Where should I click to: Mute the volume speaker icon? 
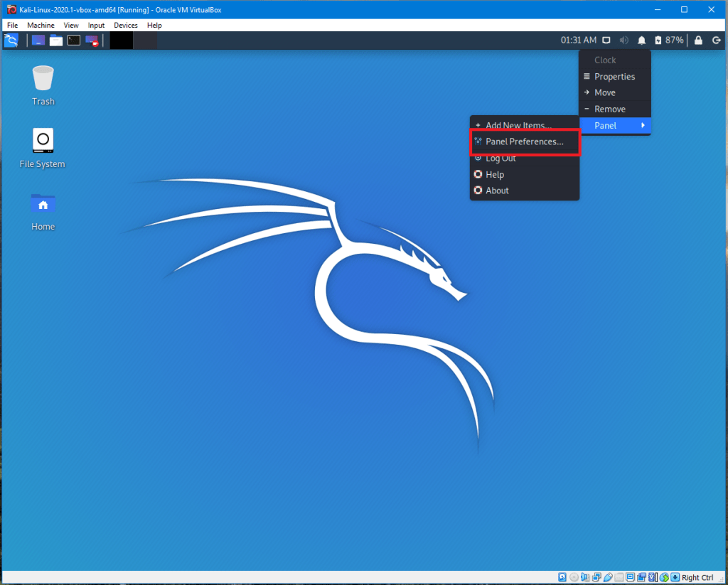[624, 41]
